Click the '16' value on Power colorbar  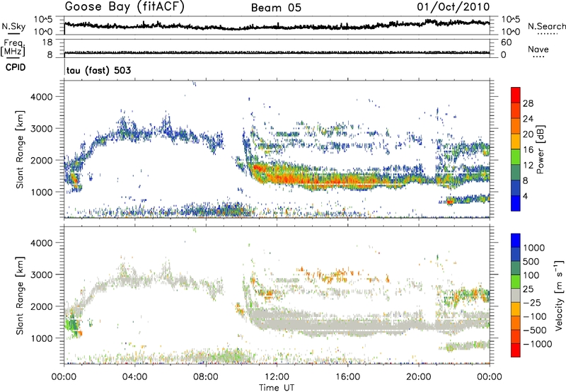coord(528,150)
